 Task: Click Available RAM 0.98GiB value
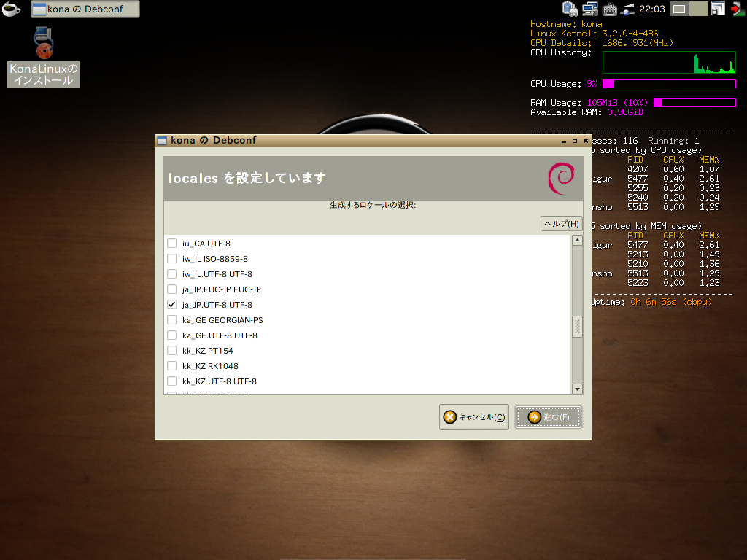(625, 112)
